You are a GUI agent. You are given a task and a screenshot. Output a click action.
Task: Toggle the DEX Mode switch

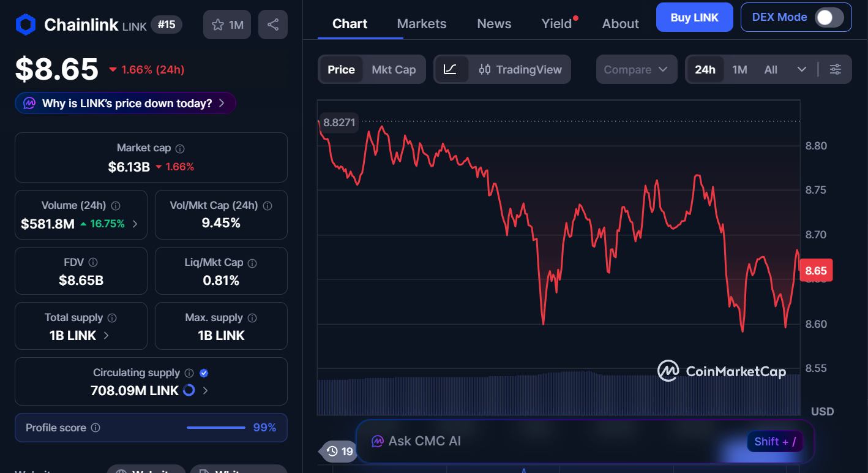pyautogui.click(x=831, y=17)
